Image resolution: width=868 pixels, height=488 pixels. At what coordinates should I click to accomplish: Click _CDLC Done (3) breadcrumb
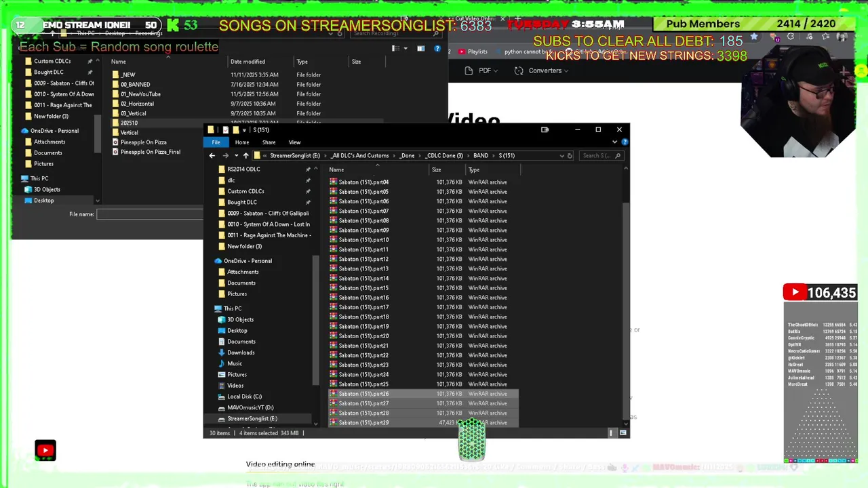444,156
